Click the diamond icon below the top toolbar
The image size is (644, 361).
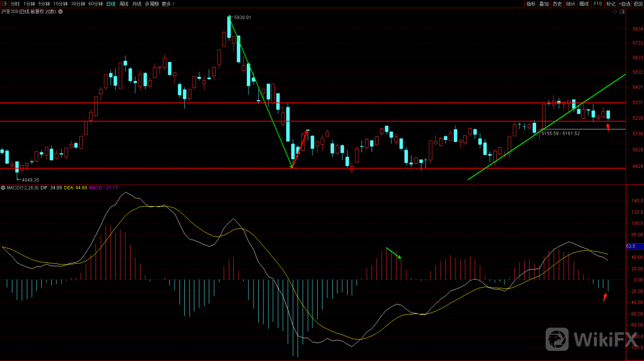[615, 11]
